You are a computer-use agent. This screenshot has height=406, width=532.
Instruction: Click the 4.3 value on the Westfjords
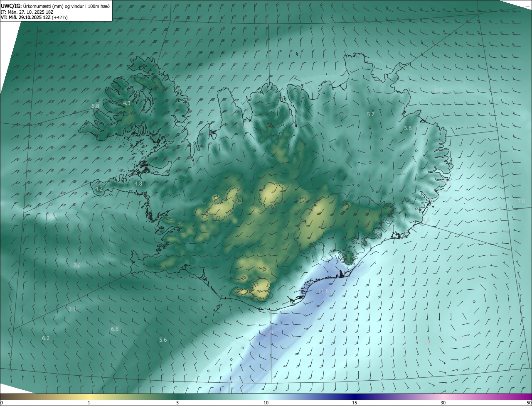pyautogui.click(x=127, y=103)
